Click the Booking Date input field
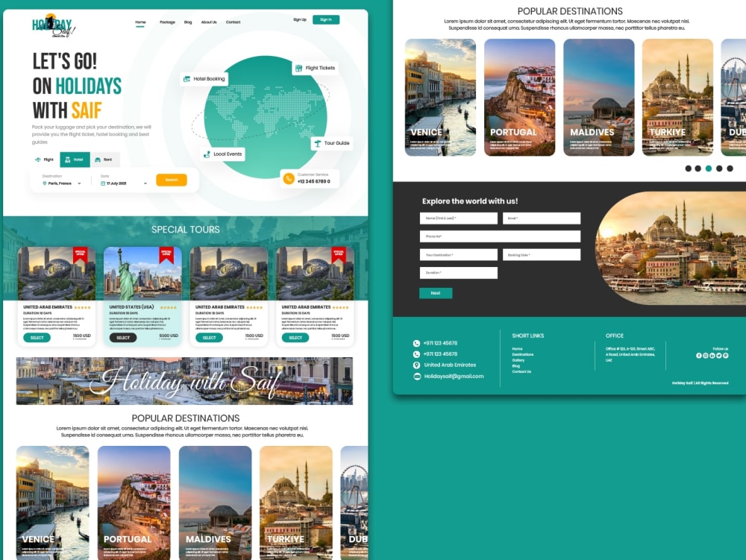746x560 pixels. [x=542, y=255]
